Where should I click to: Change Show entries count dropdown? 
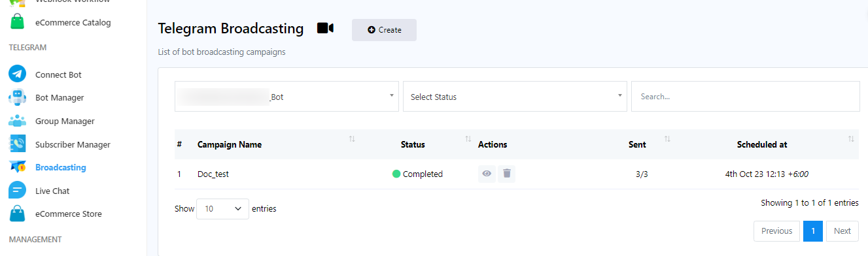[222, 209]
